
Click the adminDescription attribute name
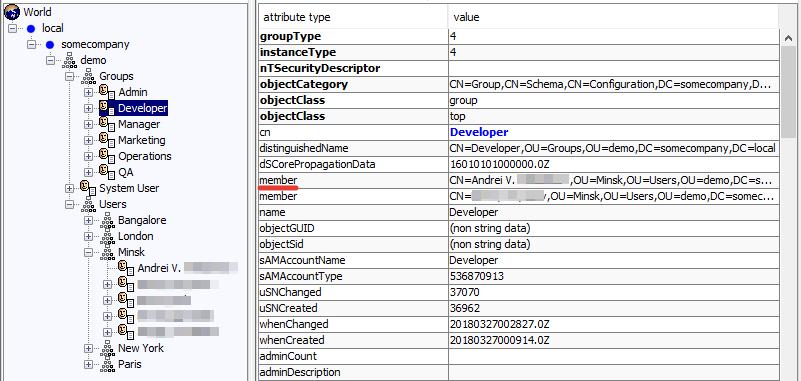[x=300, y=372]
